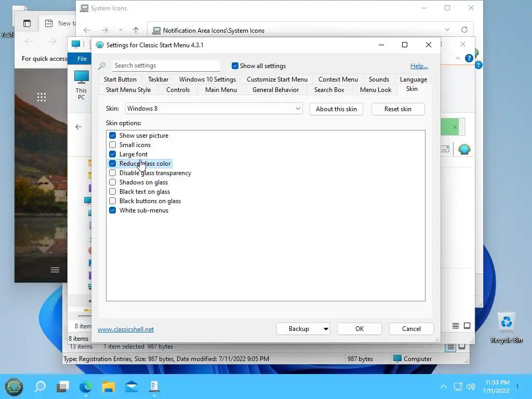
Task: Uncheck Show user picture
Action: click(113, 136)
